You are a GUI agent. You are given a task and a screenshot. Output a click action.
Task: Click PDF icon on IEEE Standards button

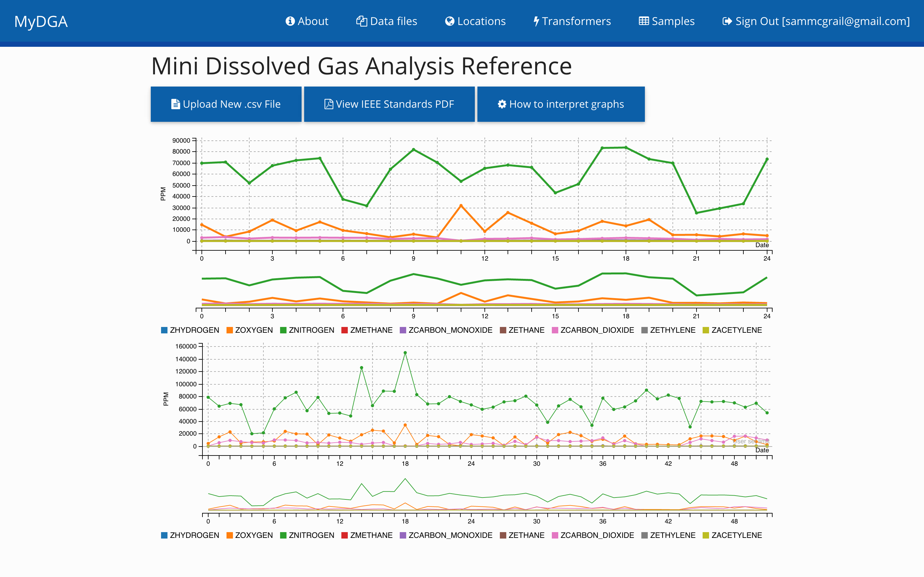328,104
